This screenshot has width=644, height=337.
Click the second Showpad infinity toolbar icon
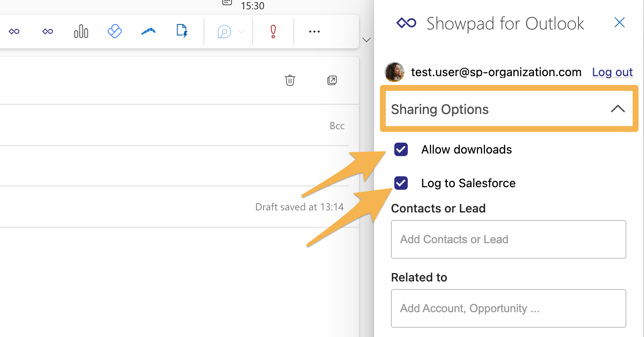(48, 32)
